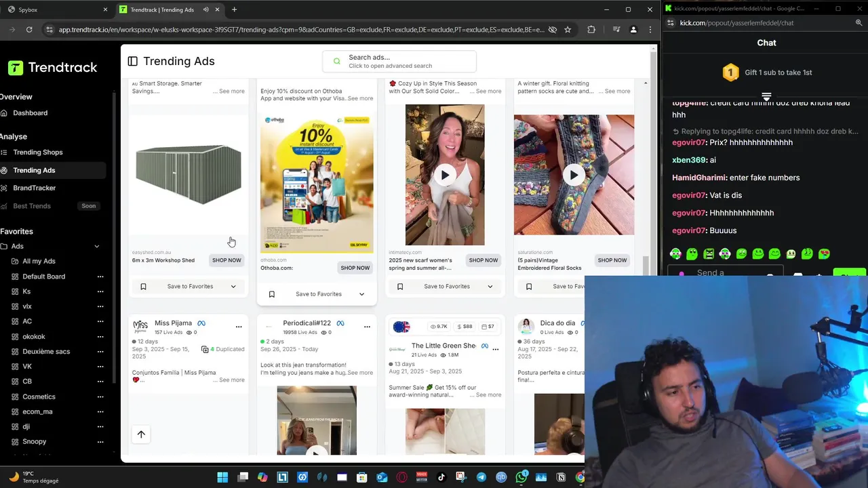The image size is (868, 488).
Task: Open WhatsApp from the taskbar
Action: click(x=521, y=477)
